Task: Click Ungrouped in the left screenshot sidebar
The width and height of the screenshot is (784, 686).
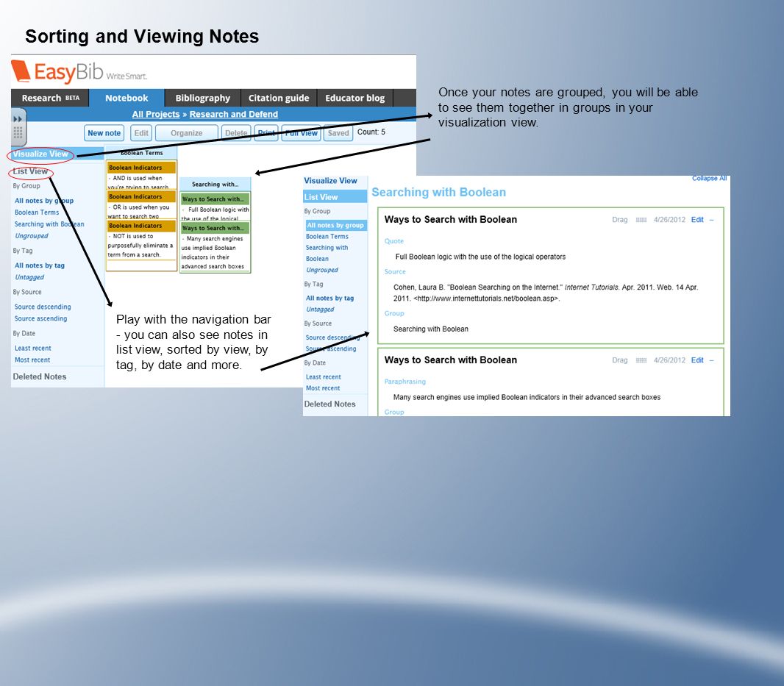Action: pos(32,236)
